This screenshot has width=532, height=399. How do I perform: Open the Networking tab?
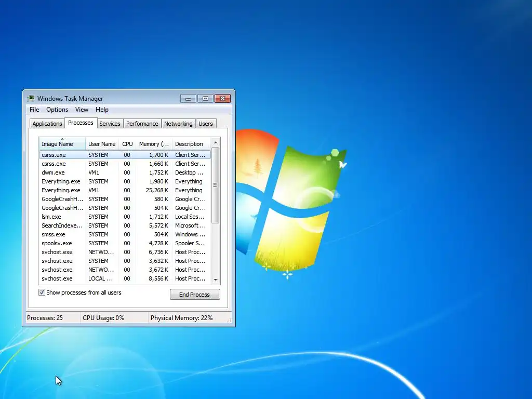pos(178,124)
